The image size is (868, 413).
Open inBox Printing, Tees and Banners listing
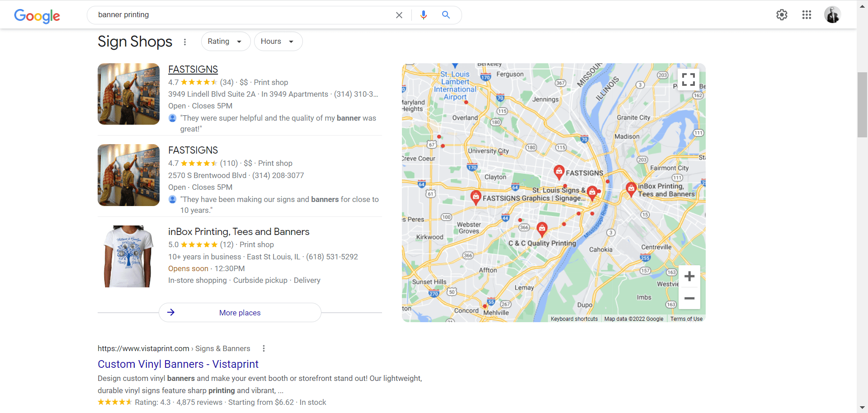(x=239, y=232)
